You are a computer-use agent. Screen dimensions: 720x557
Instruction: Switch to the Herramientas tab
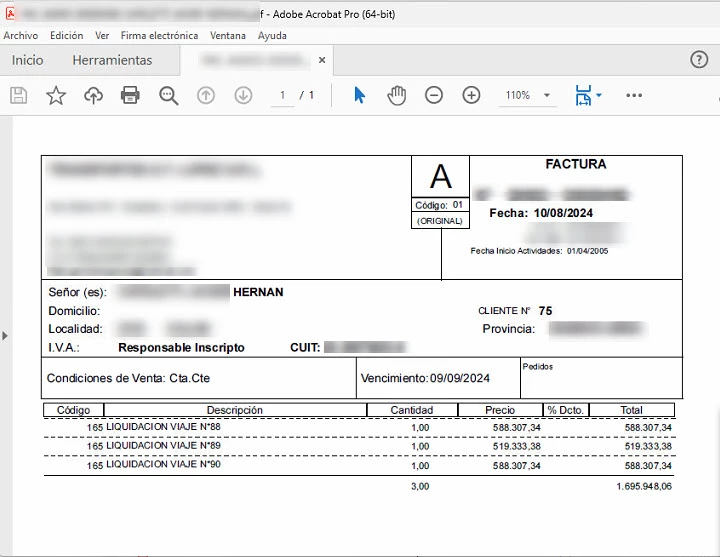[x=112, y=60]
